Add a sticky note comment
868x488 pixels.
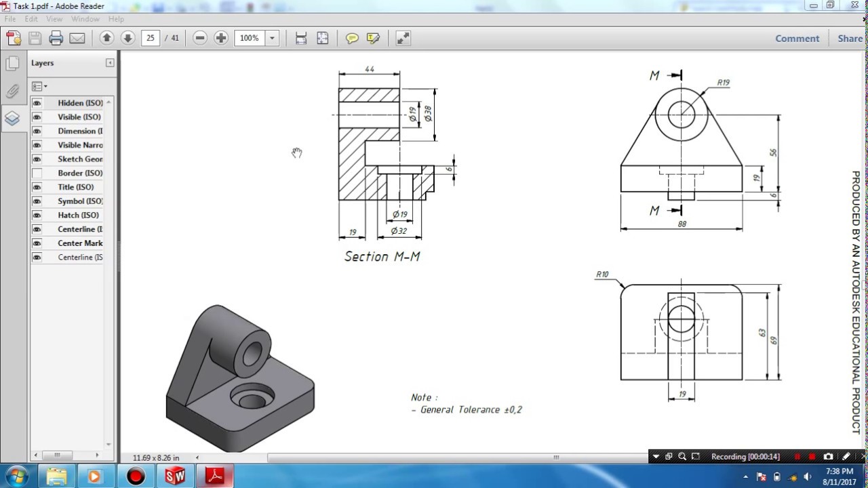(352, 39)
